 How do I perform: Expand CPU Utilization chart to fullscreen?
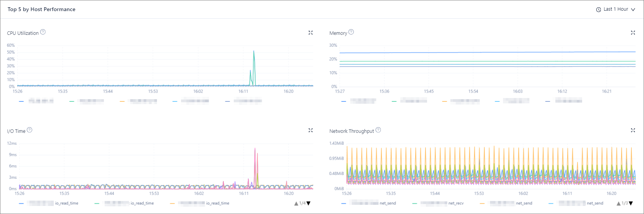(311, 33)
